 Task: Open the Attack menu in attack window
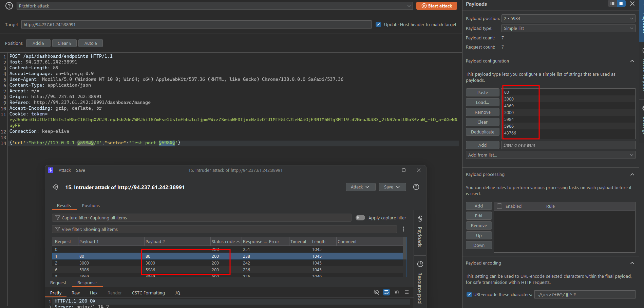64,170
